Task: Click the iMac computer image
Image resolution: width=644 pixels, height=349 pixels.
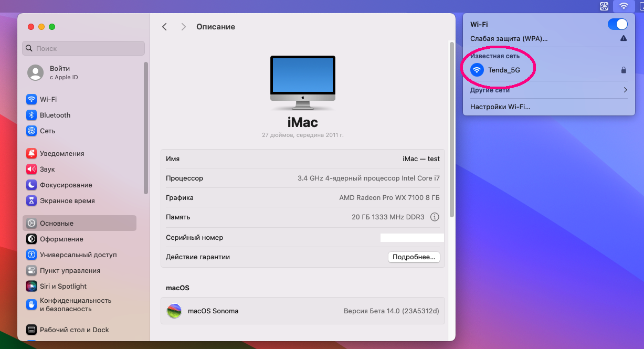Action: click(303, 83)
